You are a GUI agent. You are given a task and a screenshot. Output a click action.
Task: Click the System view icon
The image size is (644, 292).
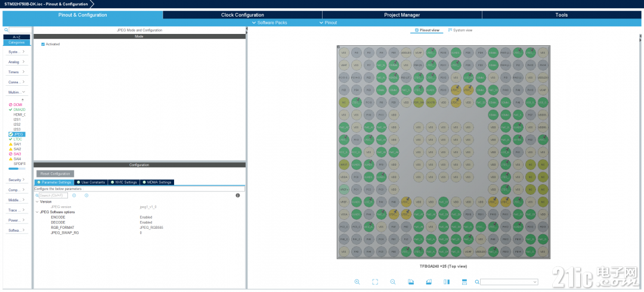click(x=450, y=30)
